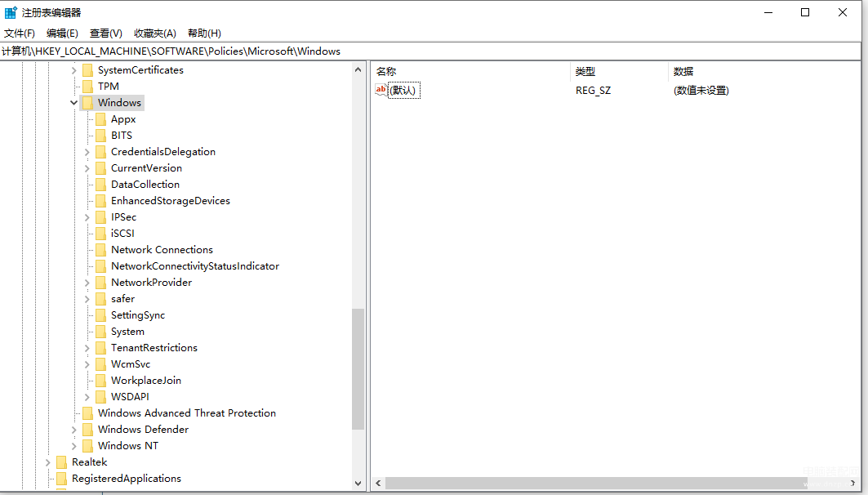Click the SystemCertificates folder icon
The height and width of the screenshot is (495, 868).
click(x=87, y=70)
